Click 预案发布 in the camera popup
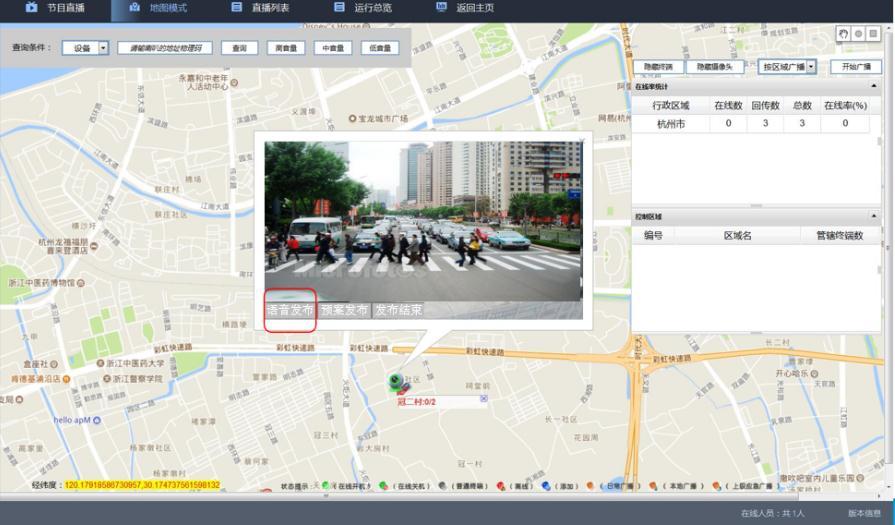The height and width of the screenshot is (525, 895). pos(344,310)
